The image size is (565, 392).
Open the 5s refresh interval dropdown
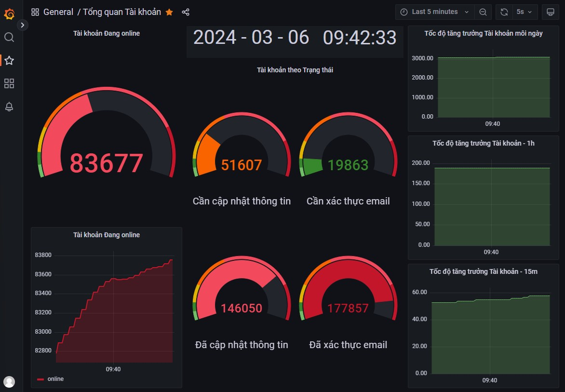pos(525,12)
